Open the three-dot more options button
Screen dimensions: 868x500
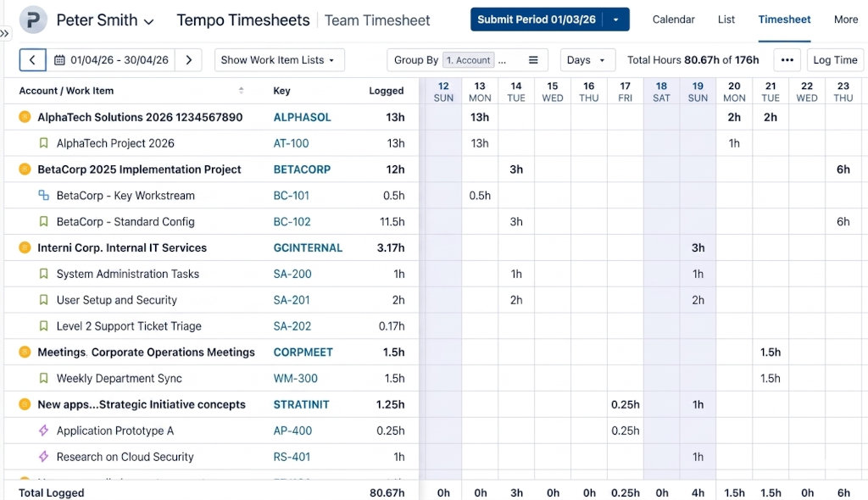(x=787, y=60)
